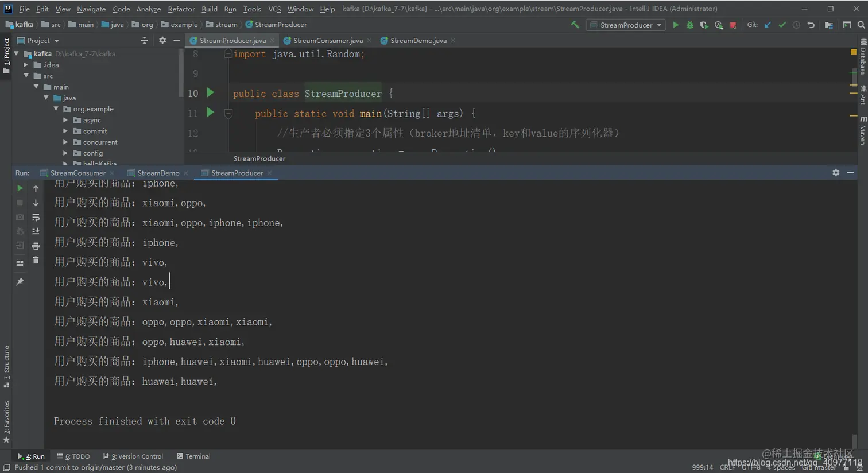Screen dimensions: 868x473
Task: Select the StreamConsumer run tab
Action: click(78, 173)
